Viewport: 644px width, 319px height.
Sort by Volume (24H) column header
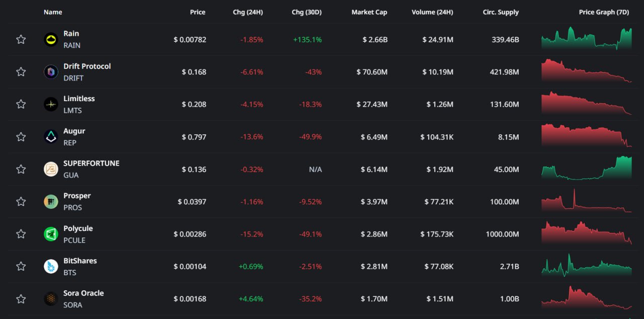tap(432, 12)
